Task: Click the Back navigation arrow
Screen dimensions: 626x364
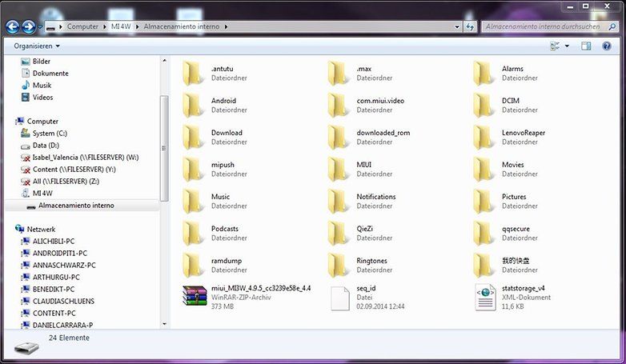Action: tap(12, 26)
